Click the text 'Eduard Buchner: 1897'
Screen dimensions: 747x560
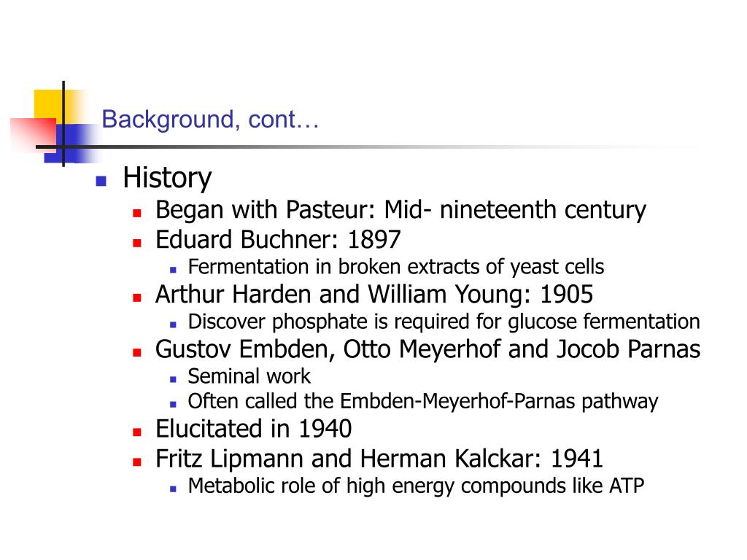(278, 239)
